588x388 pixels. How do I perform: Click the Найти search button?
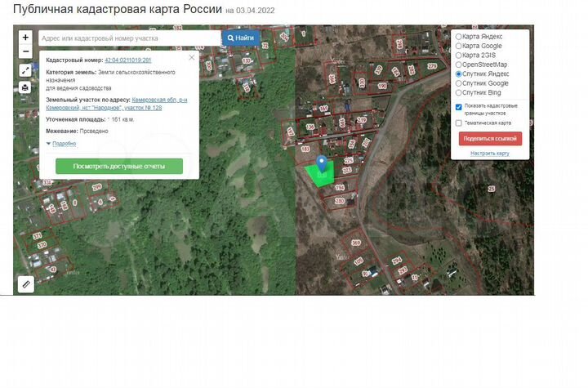tap(241, 38)
